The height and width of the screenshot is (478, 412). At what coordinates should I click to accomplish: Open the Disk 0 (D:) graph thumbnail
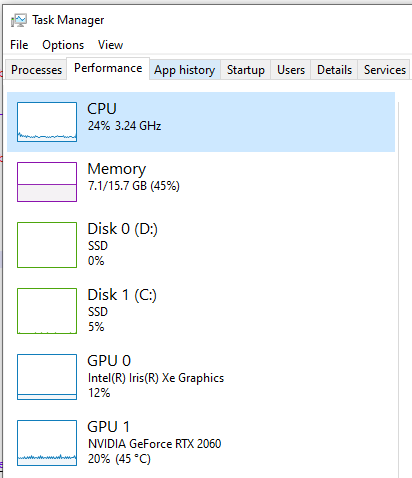(47, 245)
